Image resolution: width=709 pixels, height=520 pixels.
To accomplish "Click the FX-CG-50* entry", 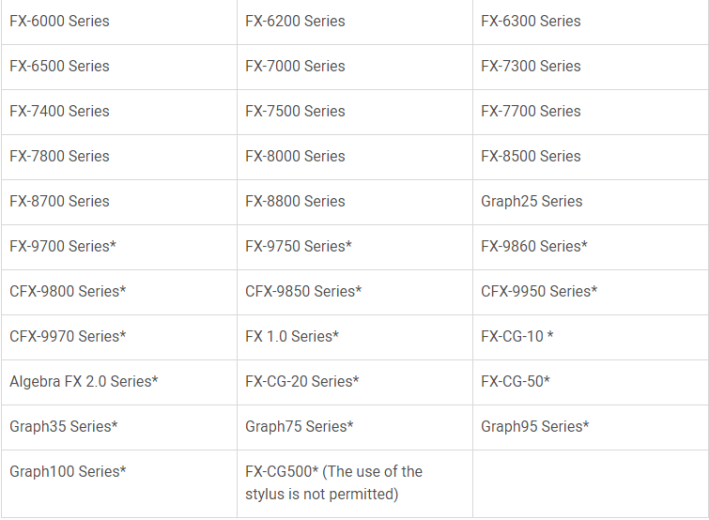I will 515,382.
